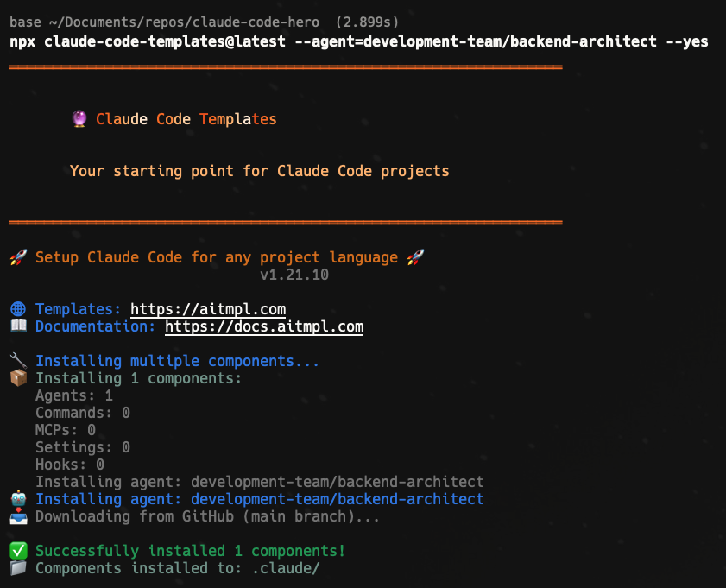Click the folder icon beside Components installed to
726x588 pixels.
pos(18,567)
